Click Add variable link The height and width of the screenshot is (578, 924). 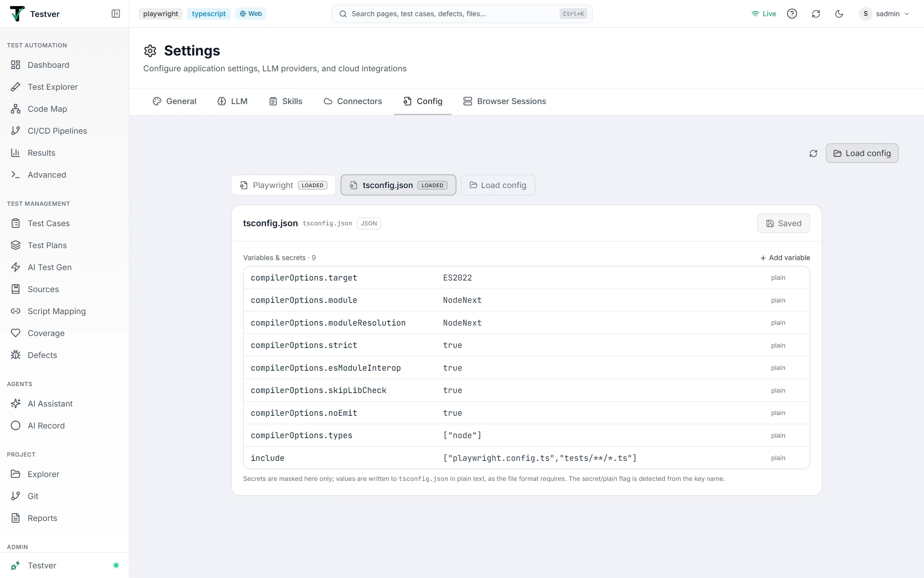[785, 258]
